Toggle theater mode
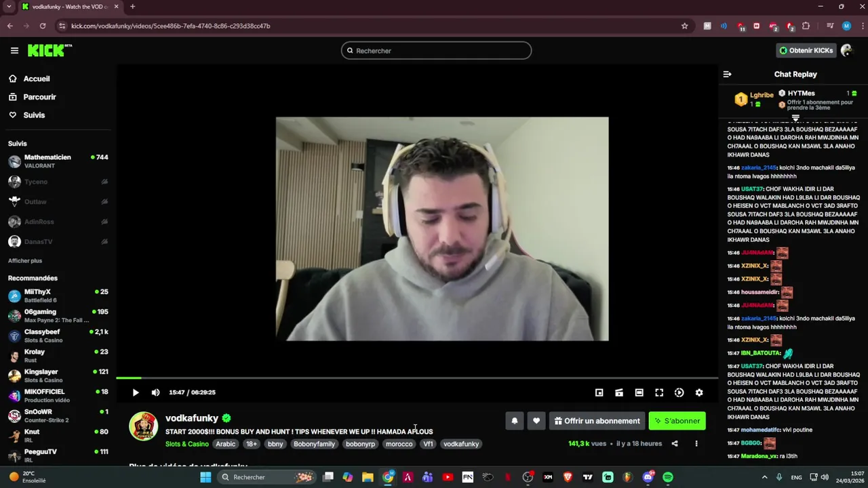The height and width of the screenshot is (488, 868). tap(639, 392)
